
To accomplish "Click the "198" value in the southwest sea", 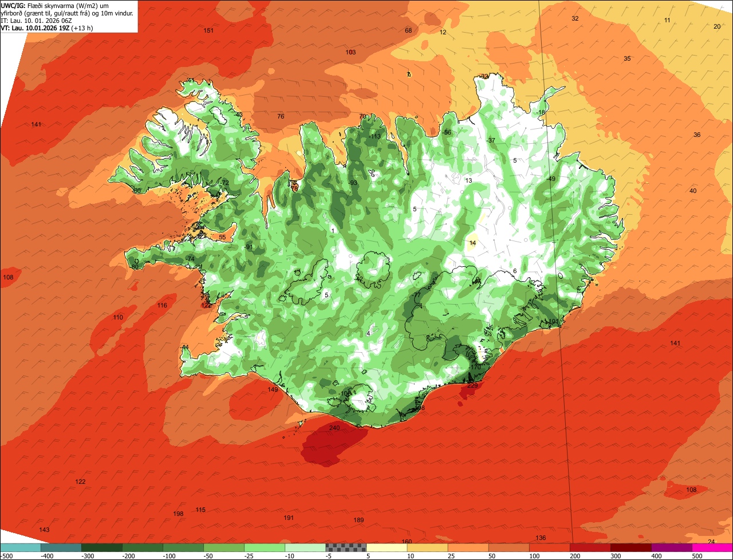I will (178, 514).
